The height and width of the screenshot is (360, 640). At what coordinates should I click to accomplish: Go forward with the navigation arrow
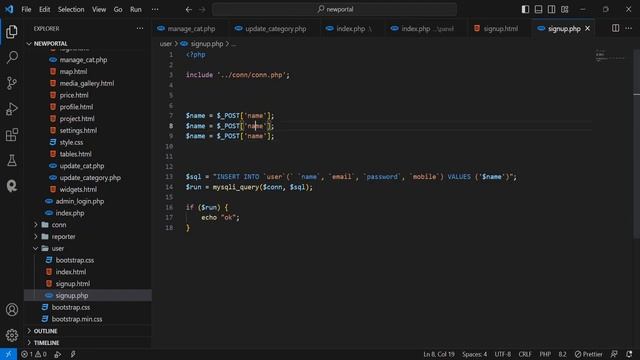click(202, 9)
